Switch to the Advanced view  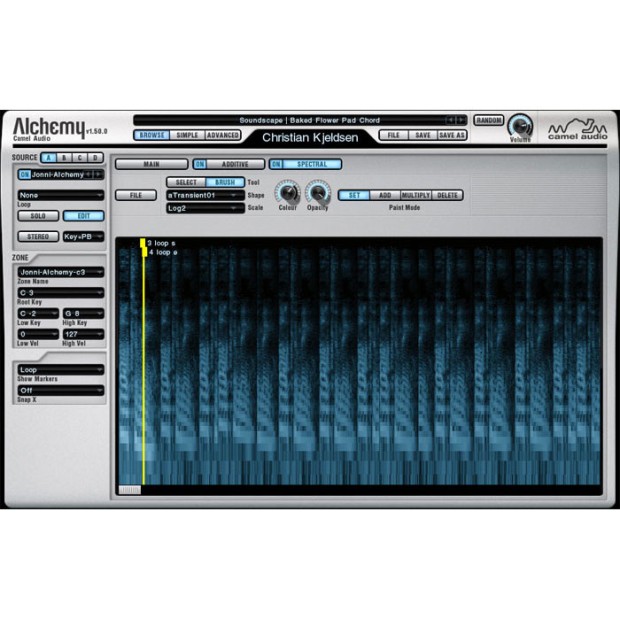pos(223,135)
